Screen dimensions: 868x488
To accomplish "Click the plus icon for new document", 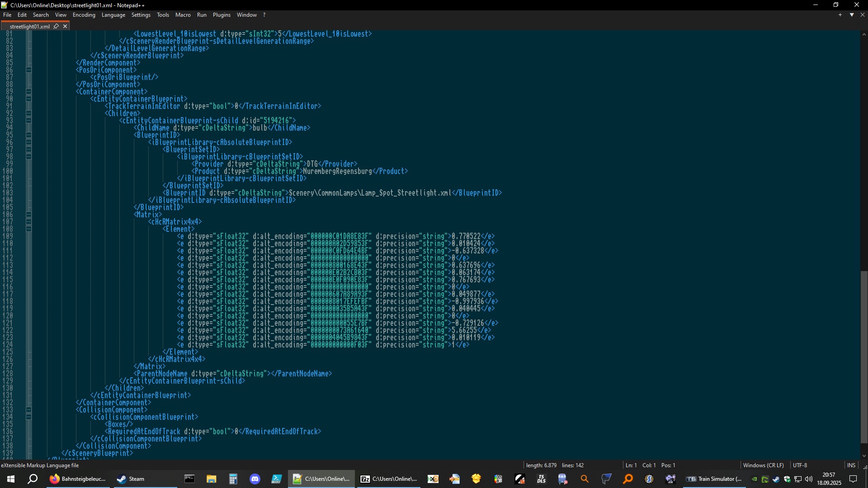I will 840,15.
